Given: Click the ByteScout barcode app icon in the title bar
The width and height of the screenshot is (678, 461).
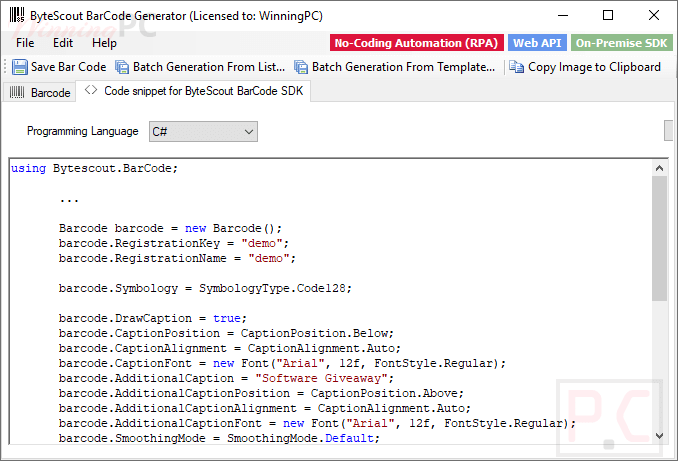Looking at the screenshot, I should click(x=17, y=15).
